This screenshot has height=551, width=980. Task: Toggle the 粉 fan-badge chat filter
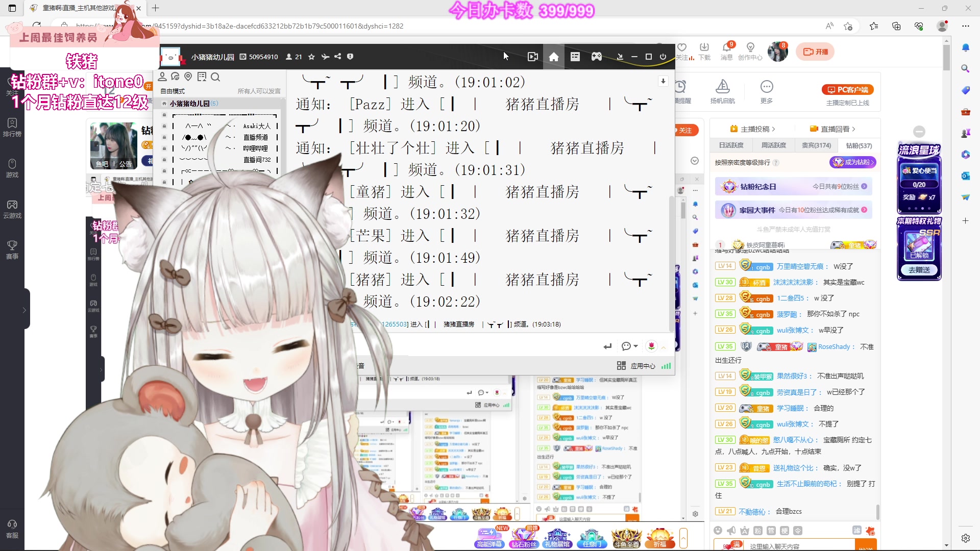(x=757, y=531)
